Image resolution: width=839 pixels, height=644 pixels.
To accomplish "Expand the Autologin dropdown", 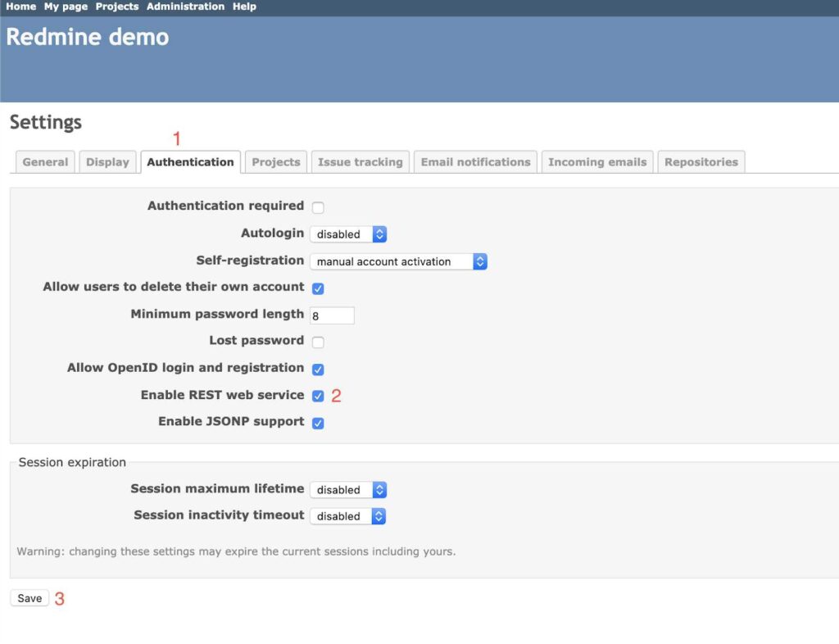I will click(348, 234).
